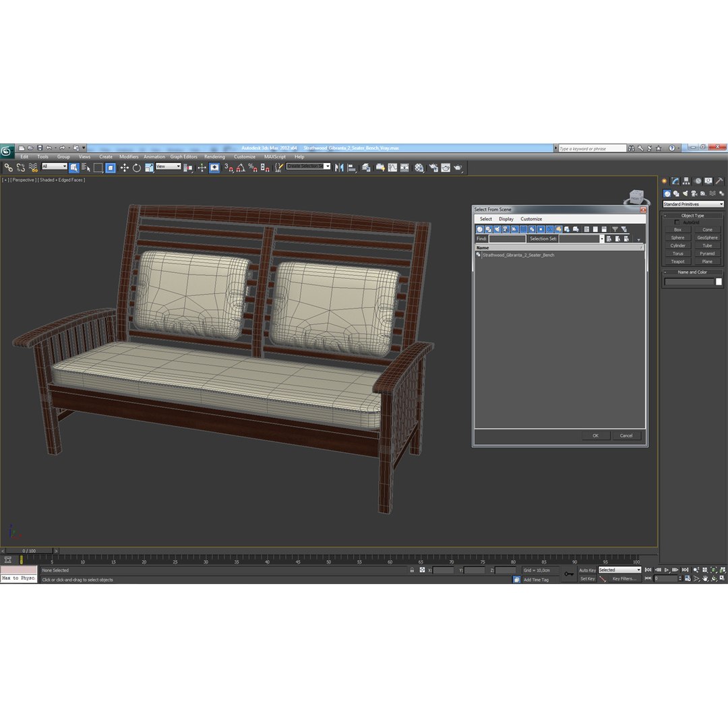Image resolution: width=728 pixels, height=728 pixels.
Task: Activate the Select Object tool
Action: 74,168
